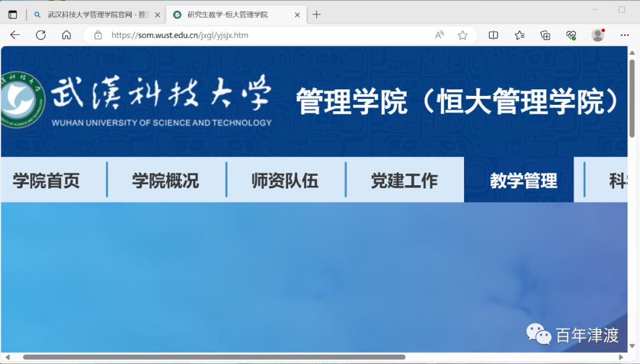This screenshot has width=640, height=364.
Task: Open the 学院首页 navigation item
Action: pos(46,181)
